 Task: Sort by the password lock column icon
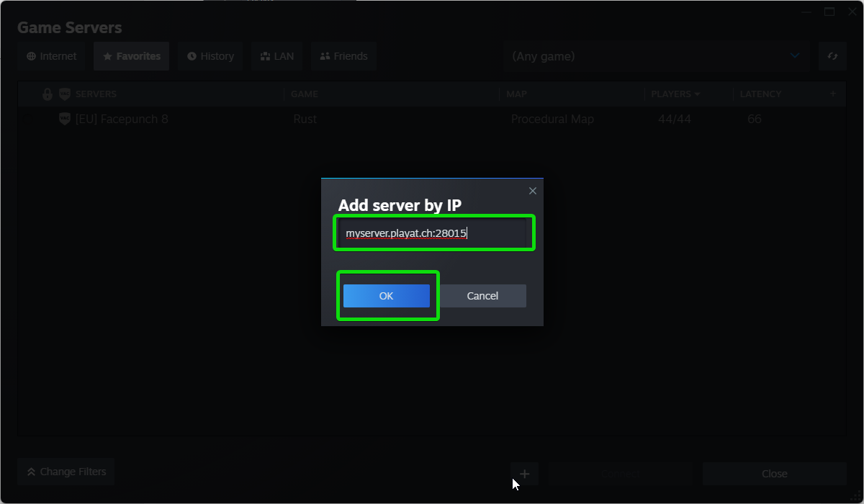pyautogui.click(x=48, y=94)
